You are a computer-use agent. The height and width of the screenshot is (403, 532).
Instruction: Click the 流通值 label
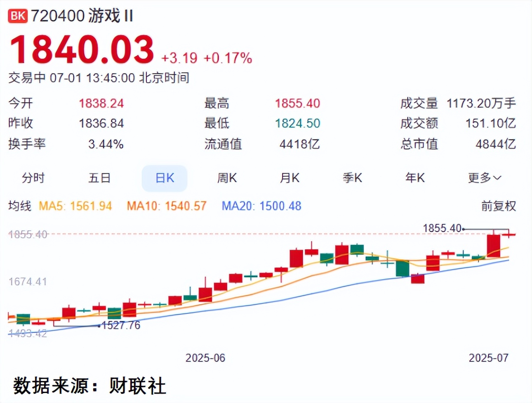click(x=223, y=144)
